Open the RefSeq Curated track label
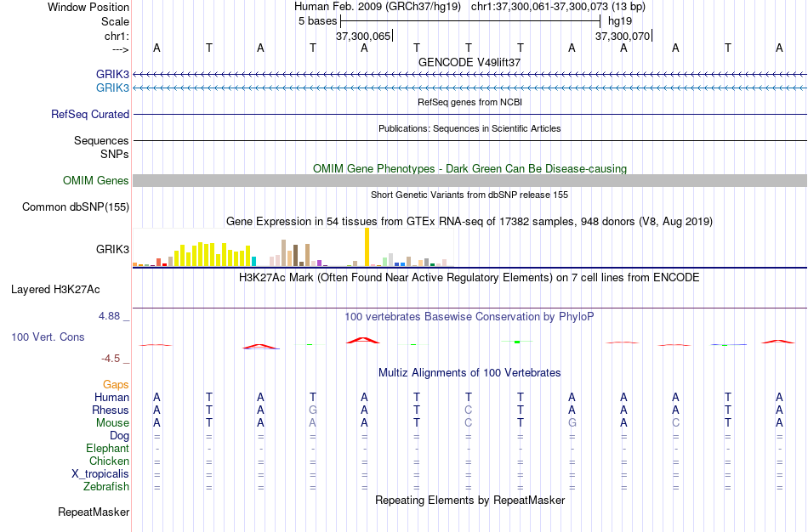The image size is (808, 532). (x=90, y=115)
